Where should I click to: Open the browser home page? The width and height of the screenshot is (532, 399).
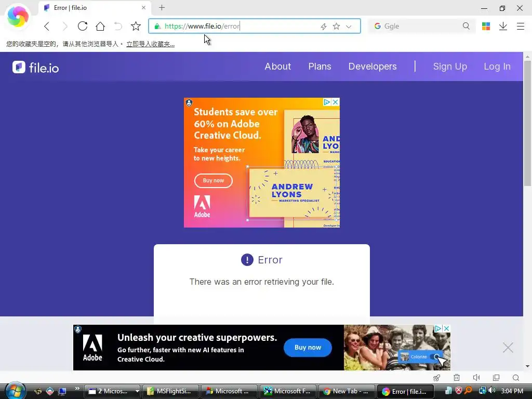100,26
